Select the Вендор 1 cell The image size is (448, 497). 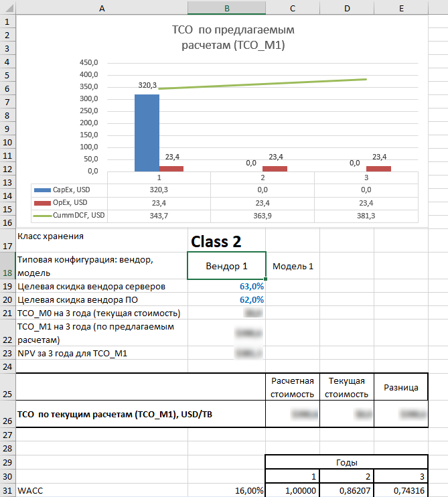point(226,266)
